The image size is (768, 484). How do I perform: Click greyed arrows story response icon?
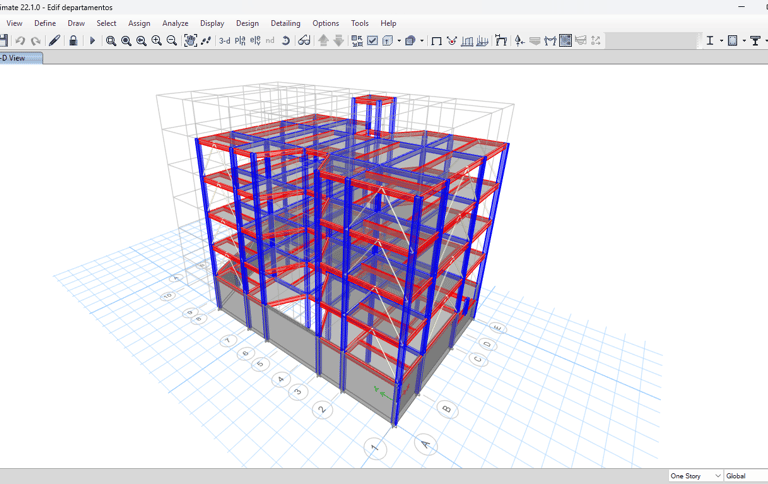click(596, 41)
